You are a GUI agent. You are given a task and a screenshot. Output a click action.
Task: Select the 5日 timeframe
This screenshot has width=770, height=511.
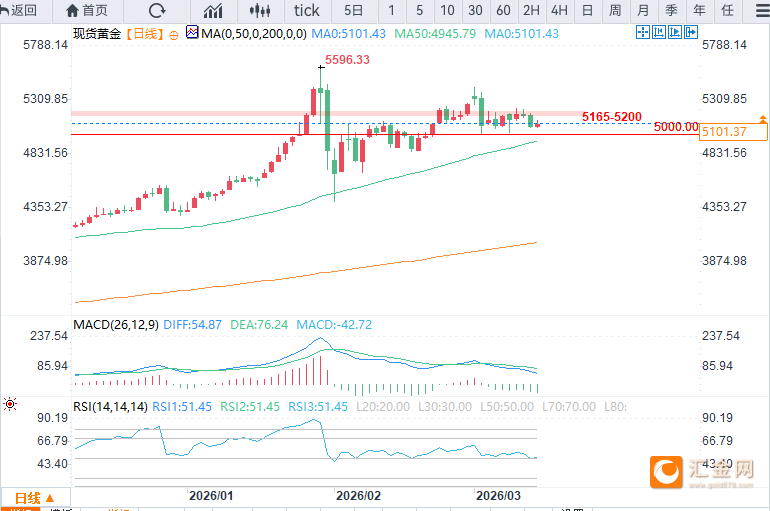[x=354, y=10]
